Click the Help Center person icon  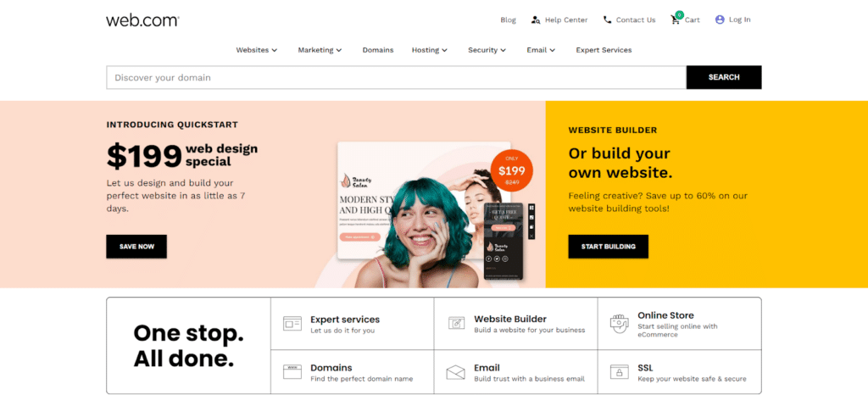536,19
